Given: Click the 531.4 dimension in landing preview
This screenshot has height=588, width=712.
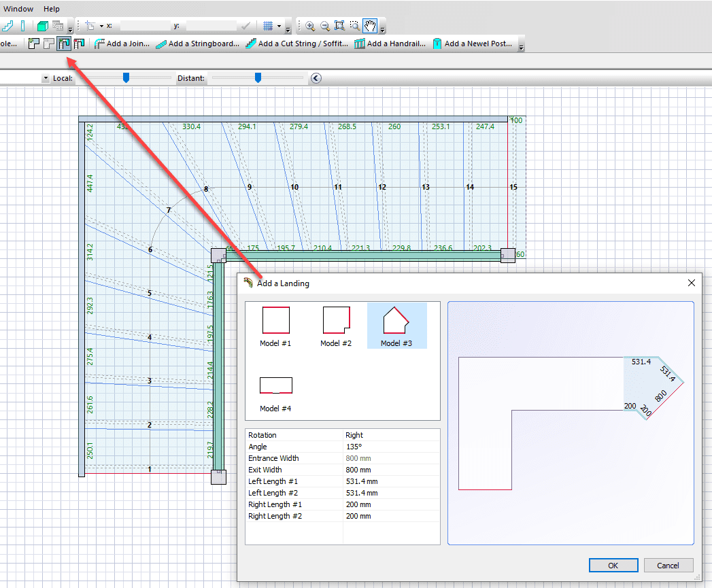Looking at the screenshot, I should tap(641, 362).
